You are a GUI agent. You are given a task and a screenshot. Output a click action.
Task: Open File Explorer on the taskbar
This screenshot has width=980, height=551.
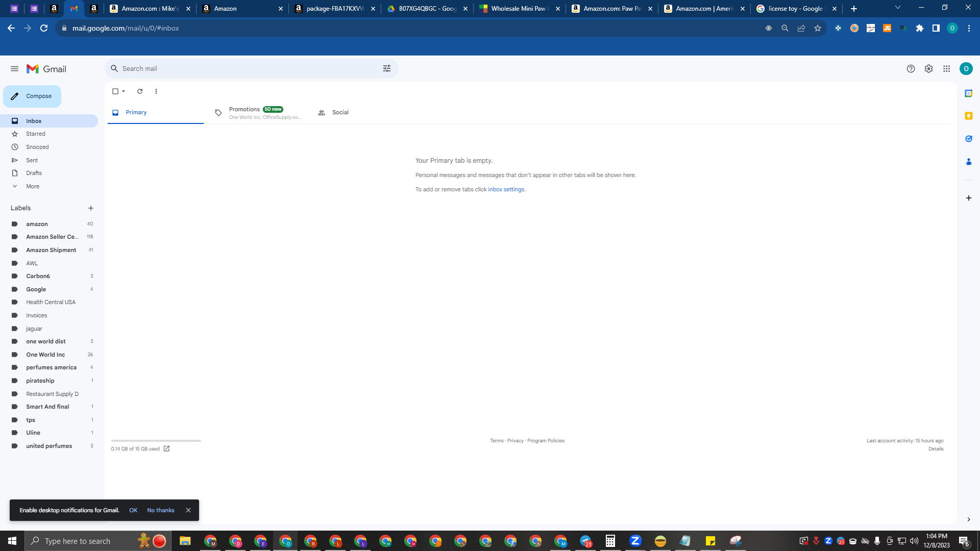pos(185,541)
